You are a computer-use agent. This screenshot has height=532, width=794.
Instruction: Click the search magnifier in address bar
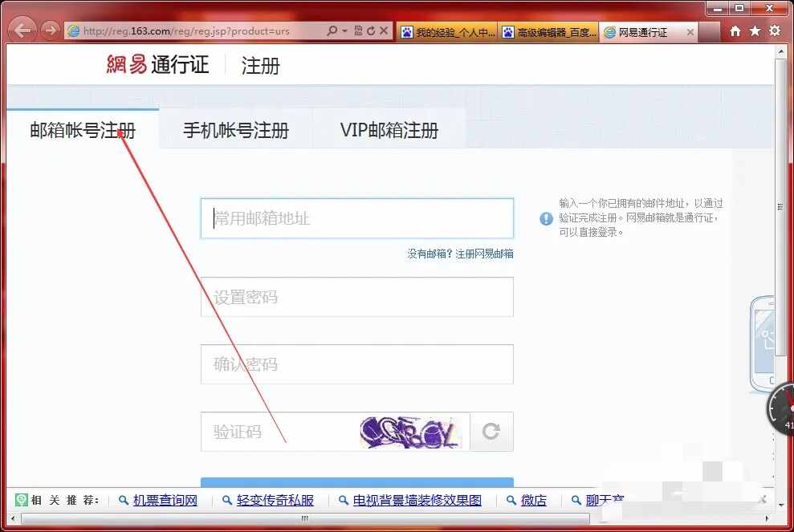332,30
